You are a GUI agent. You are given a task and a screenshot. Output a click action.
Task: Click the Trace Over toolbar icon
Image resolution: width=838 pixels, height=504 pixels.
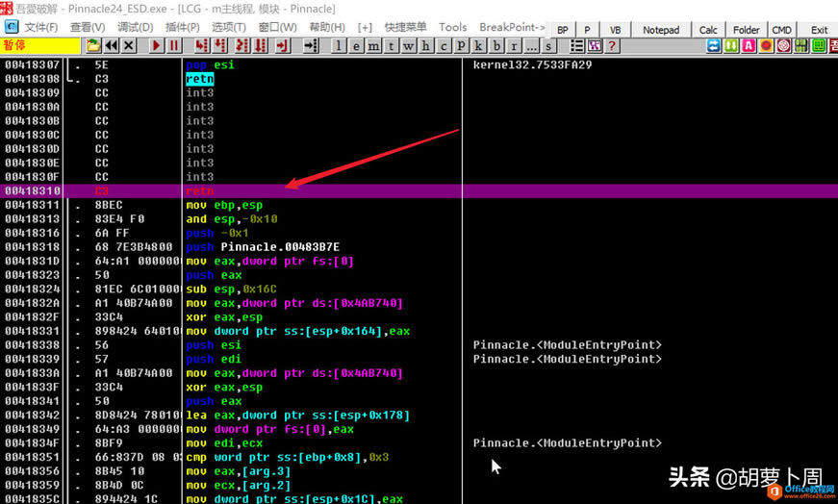click(x=261, y=46)
